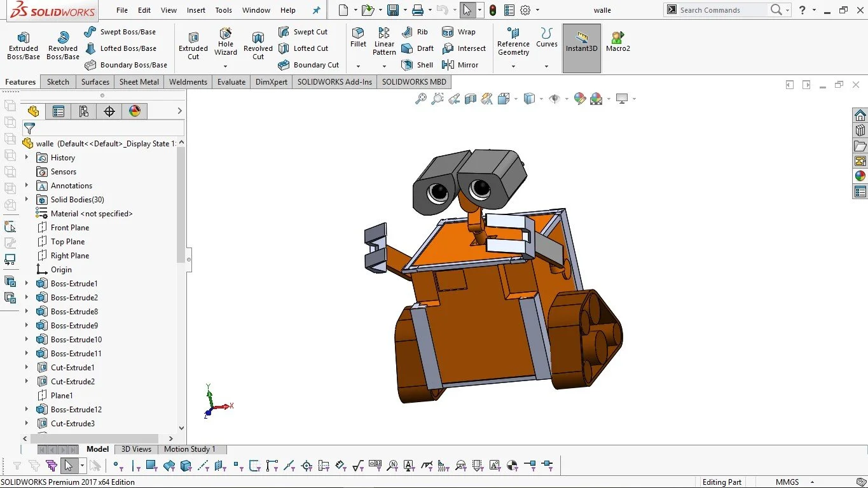Switch to the Sketch tab
Screen dimensions: 868x488
(58, 81)
